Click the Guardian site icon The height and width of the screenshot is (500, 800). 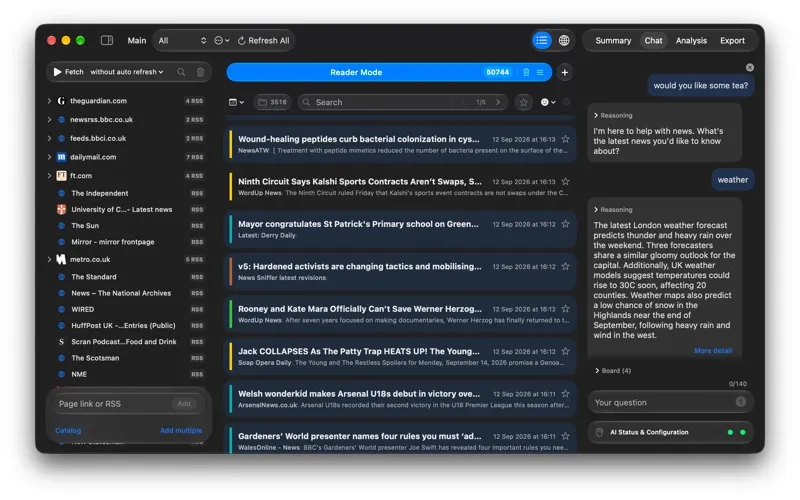[61, 101]
